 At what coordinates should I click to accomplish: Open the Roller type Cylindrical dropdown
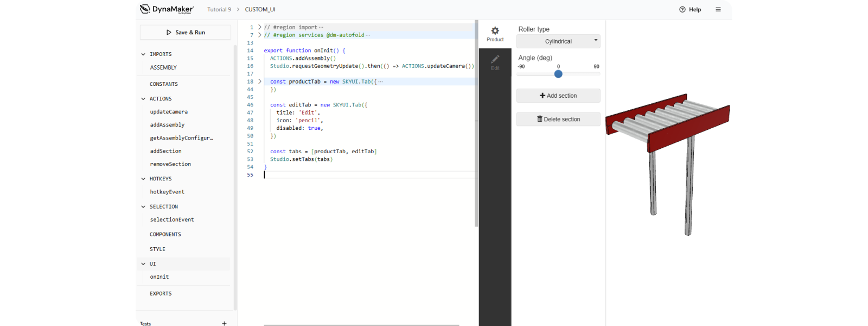(x=558, y=41)
